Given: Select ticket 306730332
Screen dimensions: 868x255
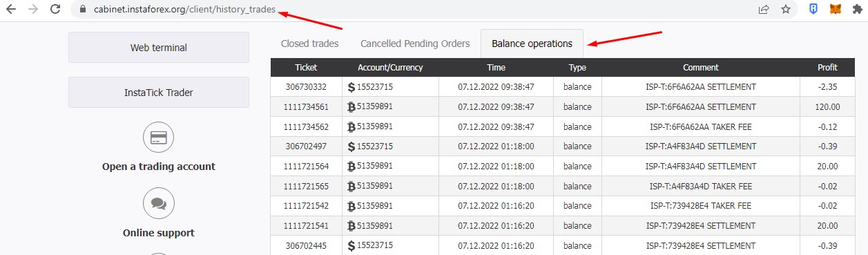Looking at the screenshot, I should click(306, 87).
